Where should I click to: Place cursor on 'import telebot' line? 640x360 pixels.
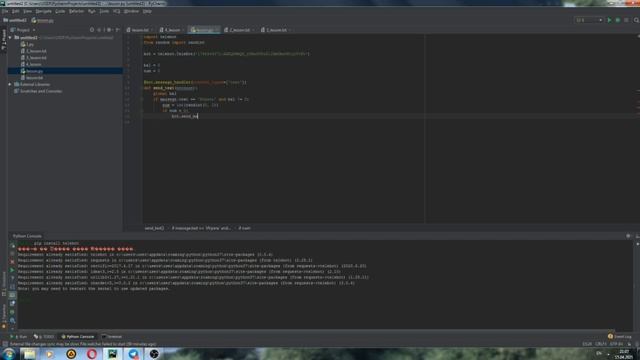click(160, 37)
